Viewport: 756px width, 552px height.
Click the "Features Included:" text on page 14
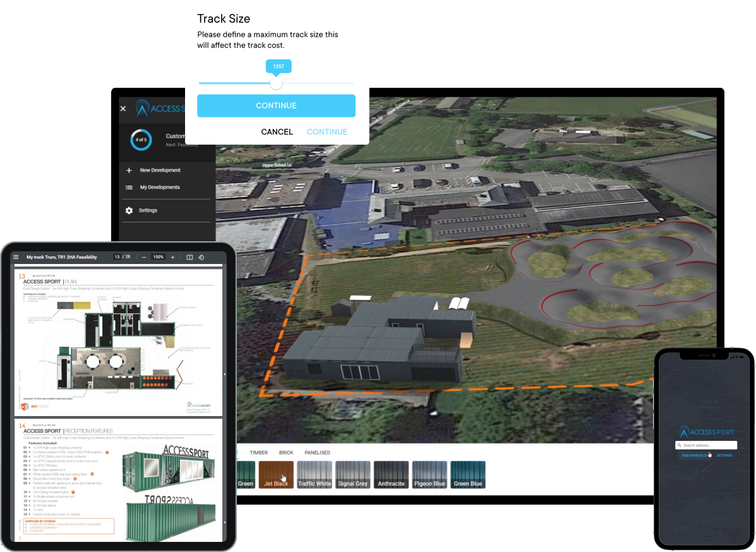(43, 443)
